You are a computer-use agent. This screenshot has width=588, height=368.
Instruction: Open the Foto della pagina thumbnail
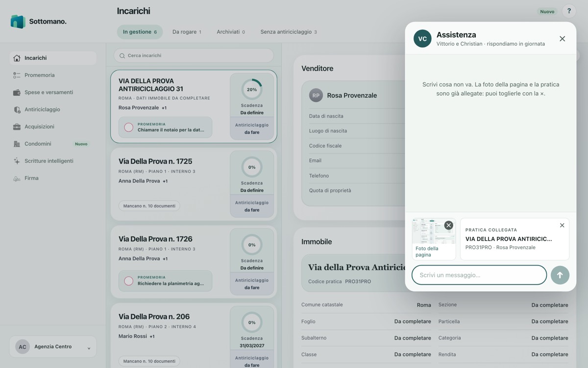pyautogui.click(x=434, y=239)
